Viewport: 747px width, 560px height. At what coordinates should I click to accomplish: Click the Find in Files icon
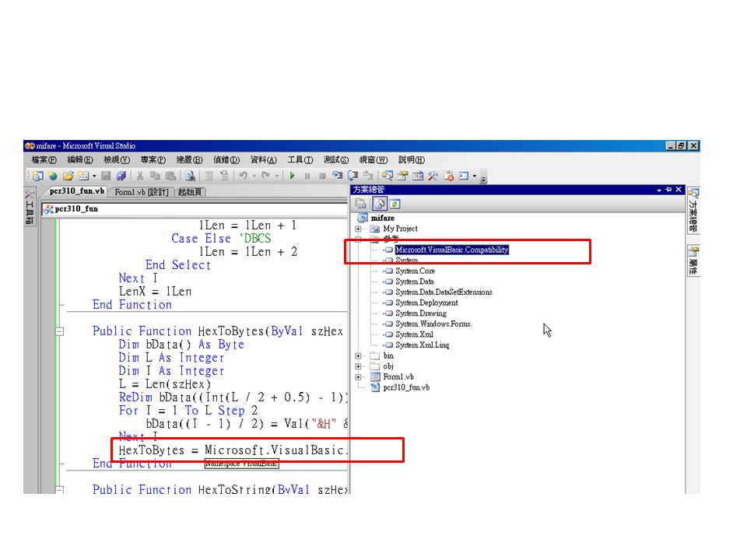(x=190, y=176)
